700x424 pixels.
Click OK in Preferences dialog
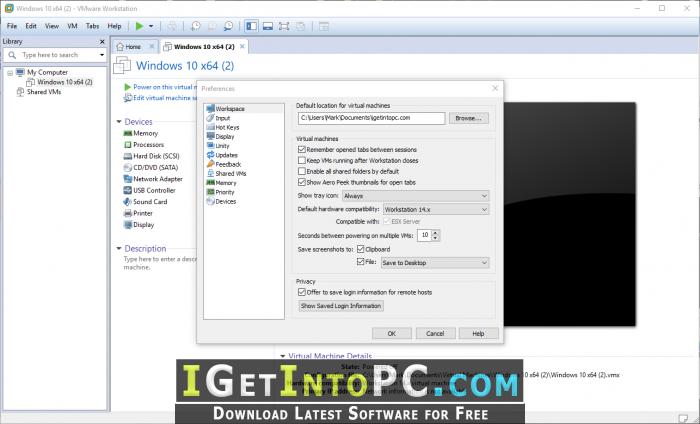coord(392,333)
